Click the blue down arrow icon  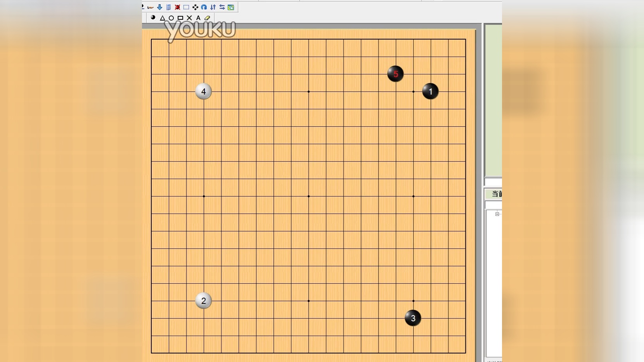[159, 7]
